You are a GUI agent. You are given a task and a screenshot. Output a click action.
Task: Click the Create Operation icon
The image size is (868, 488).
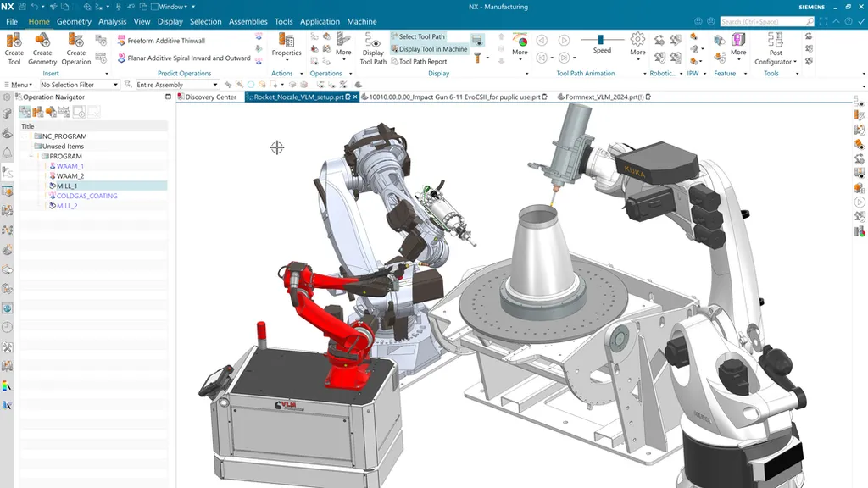[x=75, y=48]
